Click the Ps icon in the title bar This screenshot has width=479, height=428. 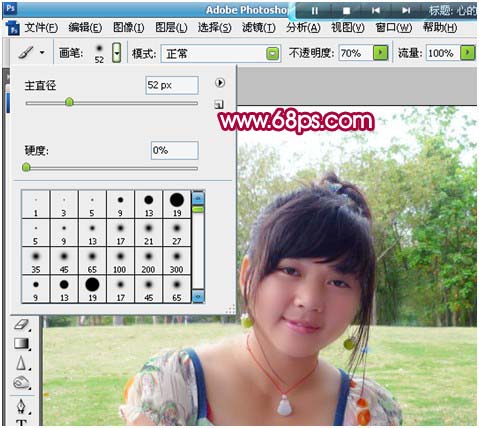(x=10, y=8)
